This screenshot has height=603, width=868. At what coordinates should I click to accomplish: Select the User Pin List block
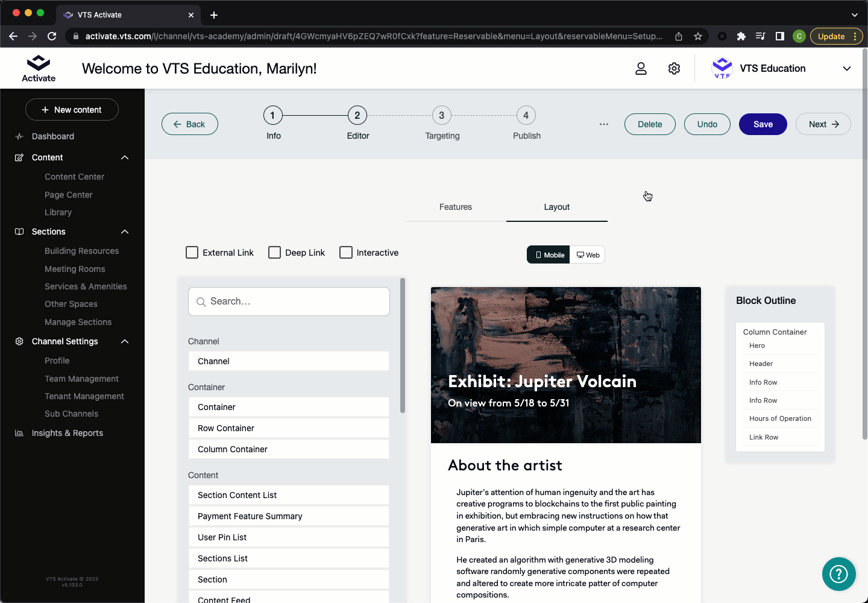pyautogui.click(x=289, y=537)
